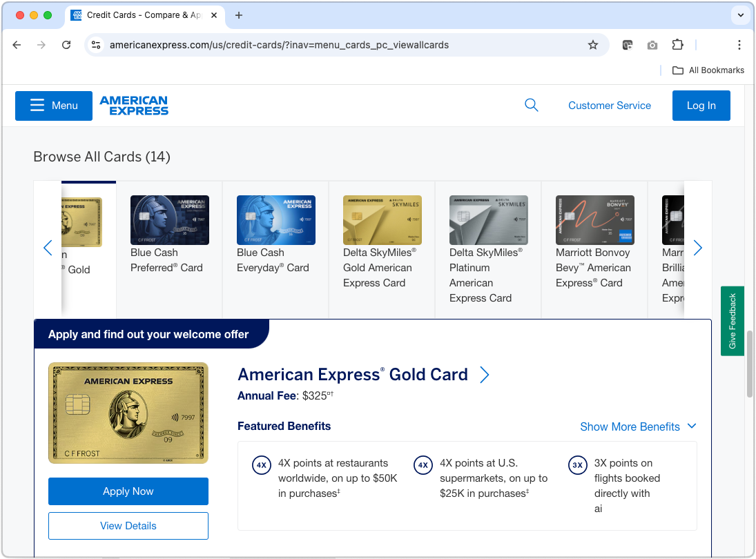Click the "Featured Benefits" heading
756x559 pixels.
point(284,426)
